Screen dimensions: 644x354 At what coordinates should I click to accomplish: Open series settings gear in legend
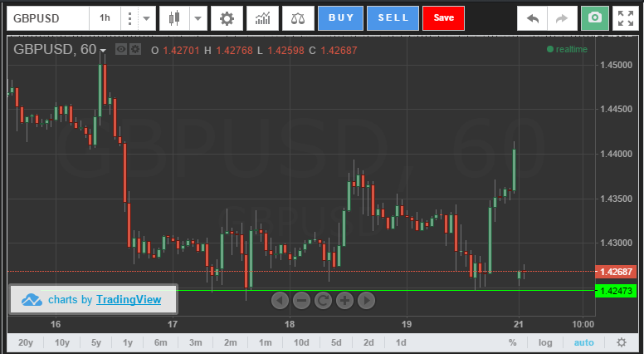click(135, 50)
